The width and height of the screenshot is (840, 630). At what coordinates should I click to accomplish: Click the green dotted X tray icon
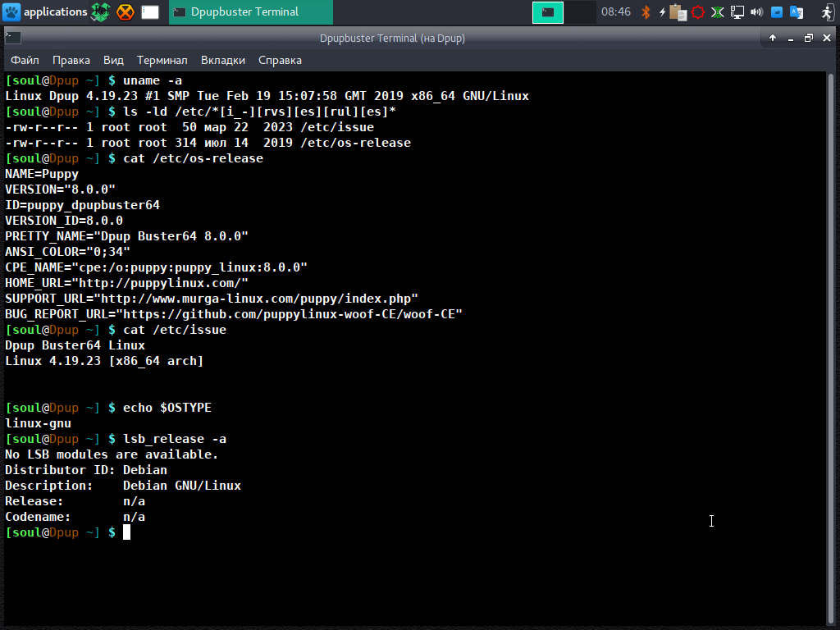coord(717,11)
